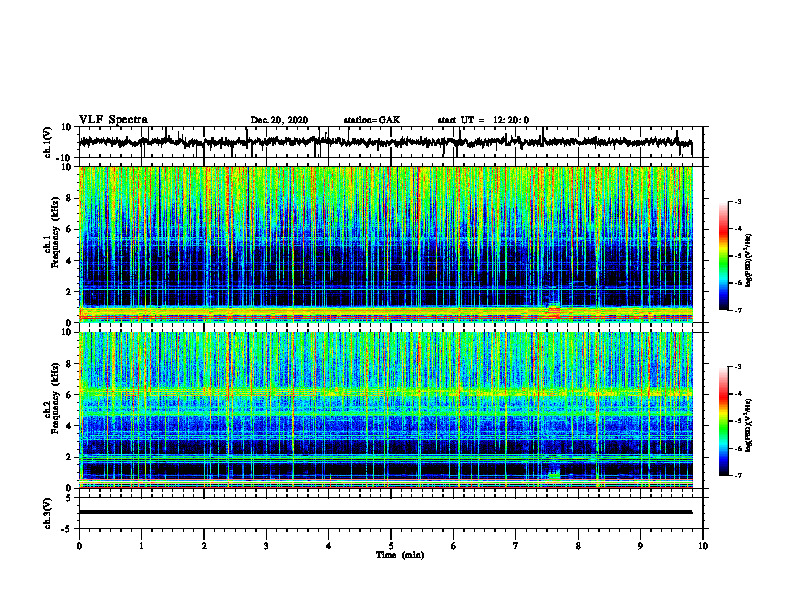The width and height of the screenshot is (792, 612).
Task: Click the ch.2 spectrogram colorbar
Action: click(x=724, y=421)
